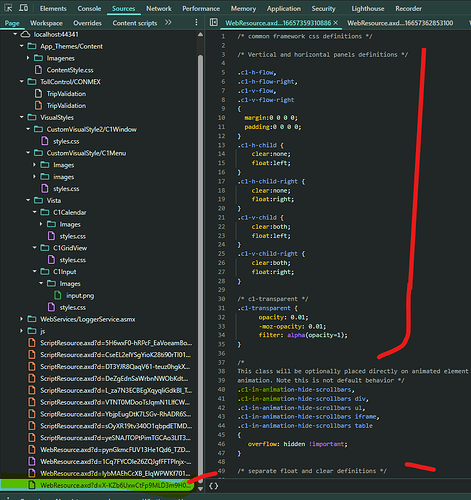Click the .c1-transparent selector on line 31
This screenshot has height=500, width=471.
(x=264, y=308)
